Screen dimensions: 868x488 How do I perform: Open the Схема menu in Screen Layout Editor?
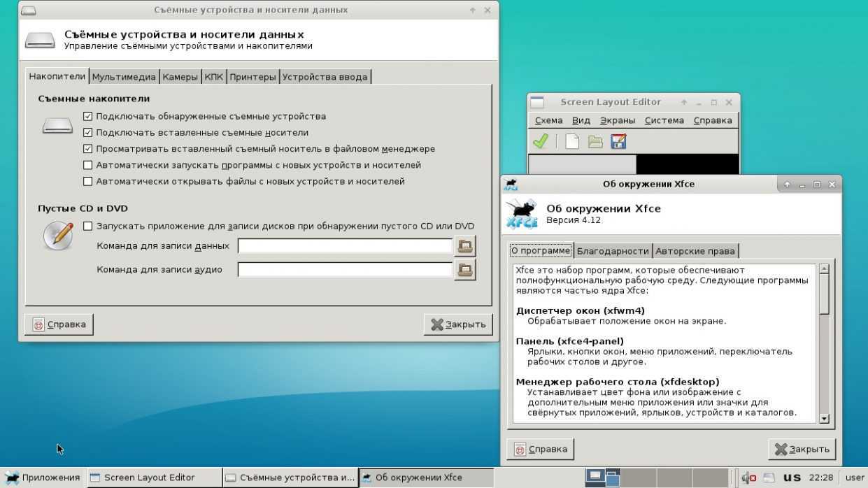[x=548, y=120]
